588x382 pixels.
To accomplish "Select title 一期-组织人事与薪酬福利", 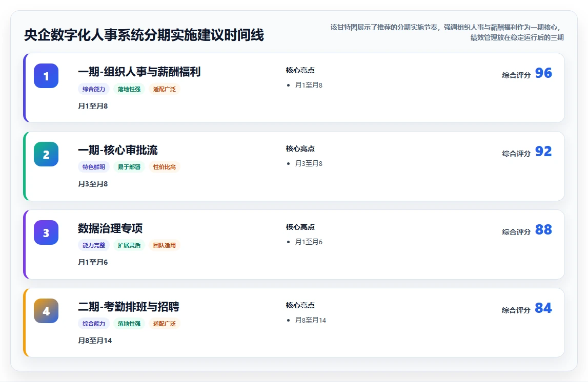I will 139,72.
